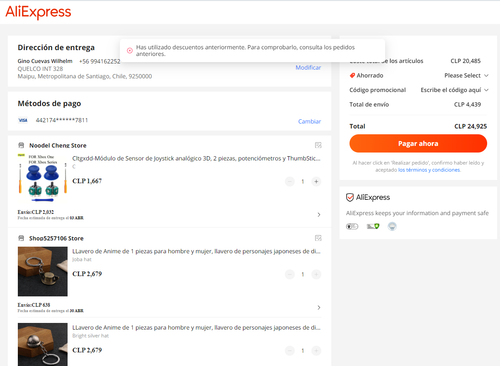
Task: Click the red tag icon beside Ahorrado
Action: tap(352, 75)
